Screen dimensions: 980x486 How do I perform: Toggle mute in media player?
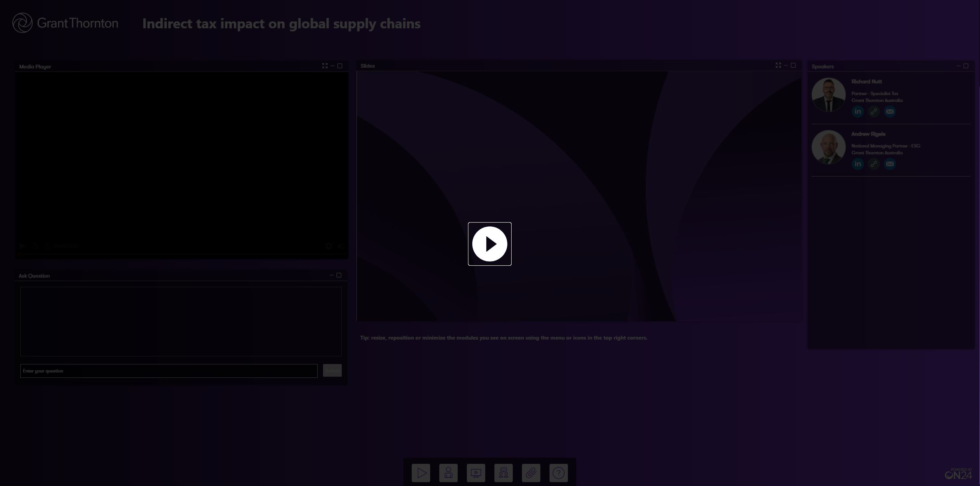pos(341,246)
